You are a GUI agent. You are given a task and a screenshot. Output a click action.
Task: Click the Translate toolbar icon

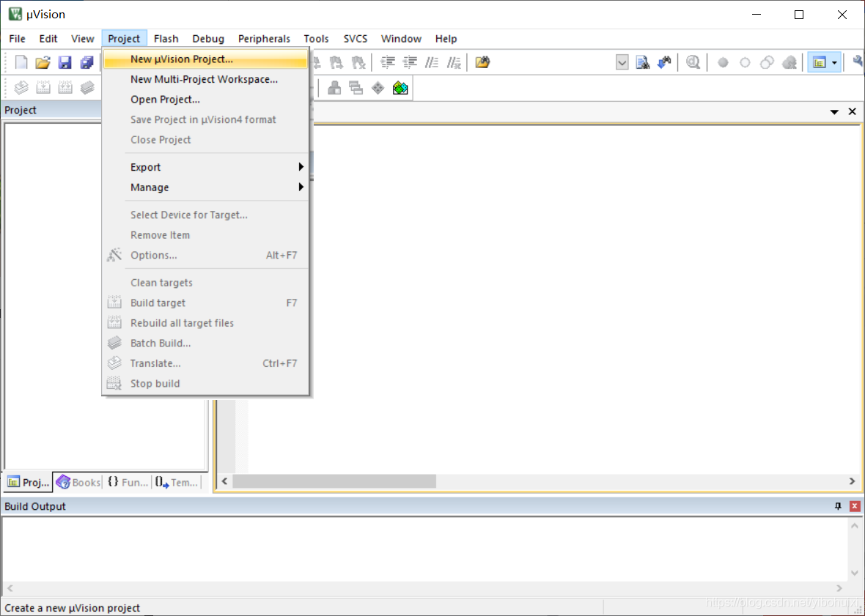[x=21, y=88]
